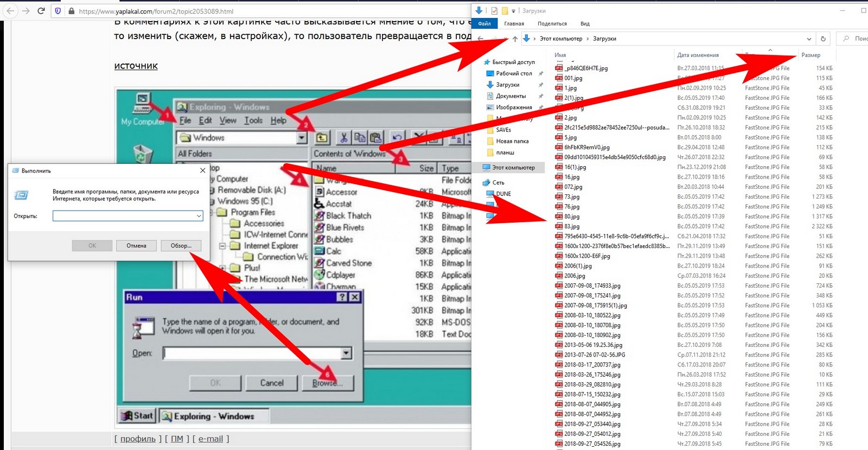Image resolution: width=868 pixels, height=450 pixels.
Task: Click the computer icon beside Этот компьютер in sidebar
Action: point(487,168)
